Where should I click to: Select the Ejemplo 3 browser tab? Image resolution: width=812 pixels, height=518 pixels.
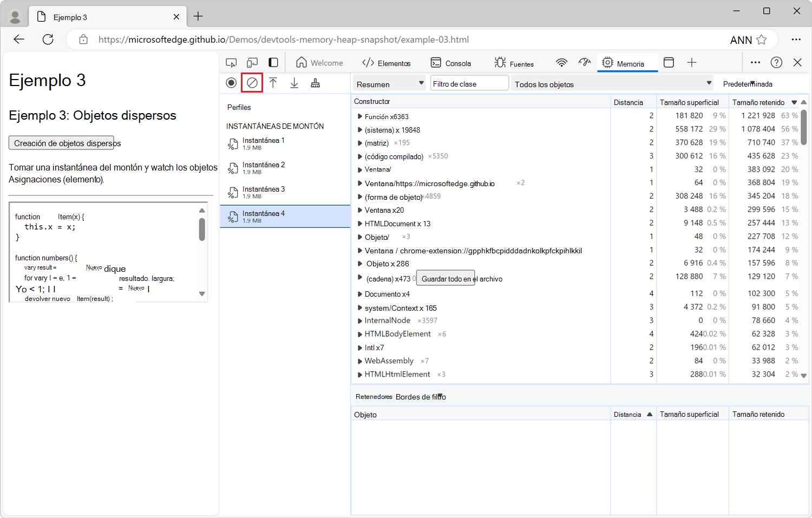108,17
